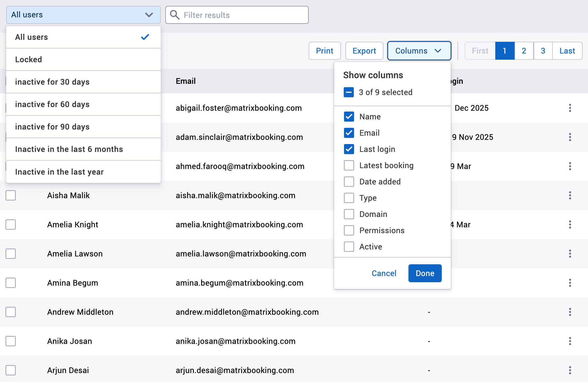Open the actions menu for Amelia Lawson

click(x=570, y=254)
